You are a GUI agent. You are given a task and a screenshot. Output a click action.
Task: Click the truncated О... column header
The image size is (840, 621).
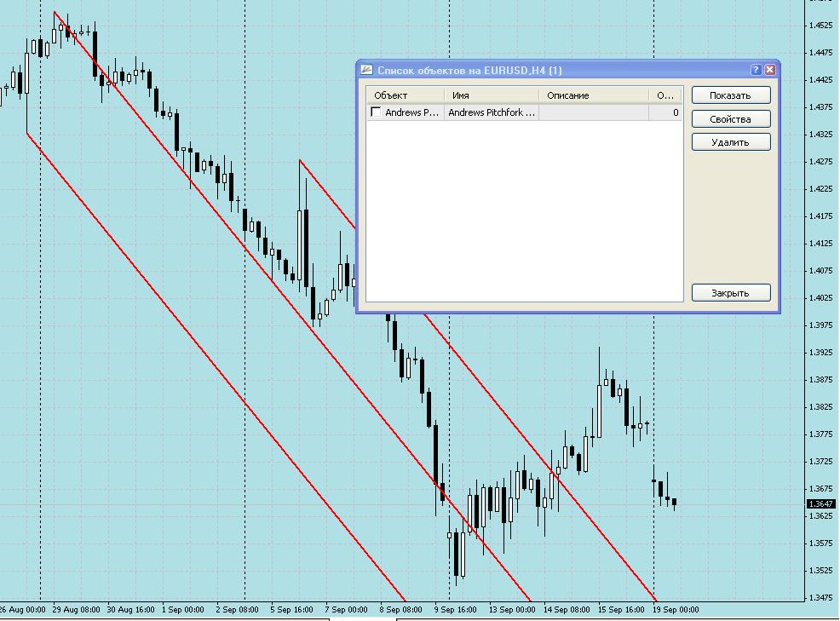pos(665,95)
